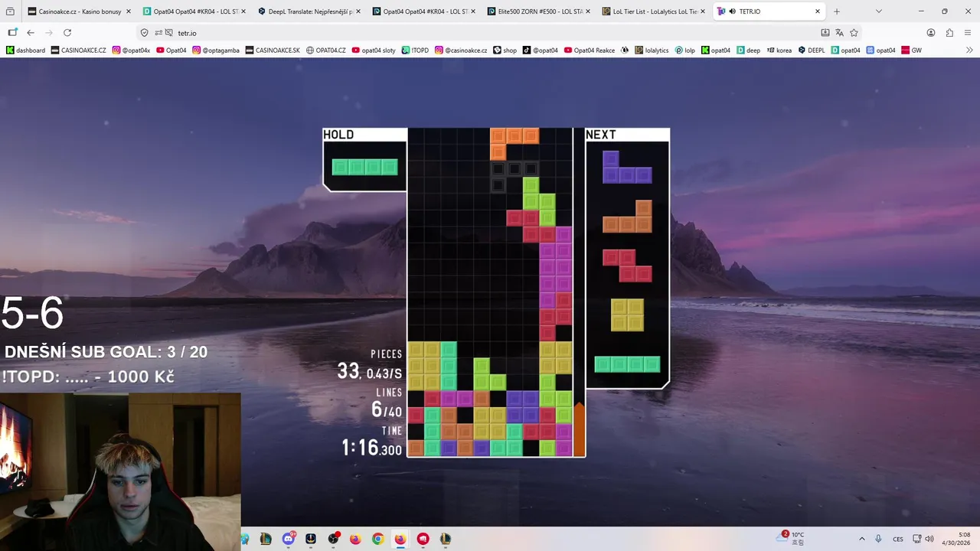
Task: Open the Firefox View button on the tab strip
Action: pos(10,11)
